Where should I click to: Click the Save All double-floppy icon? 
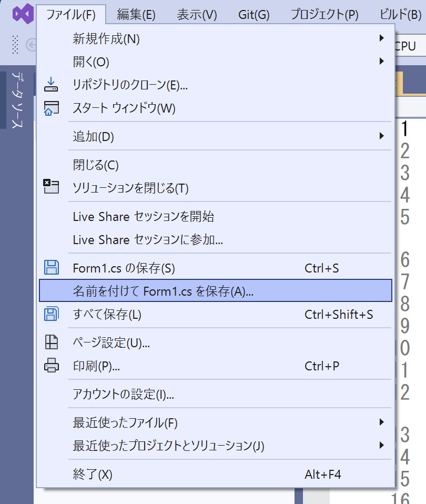click(52, 314)
